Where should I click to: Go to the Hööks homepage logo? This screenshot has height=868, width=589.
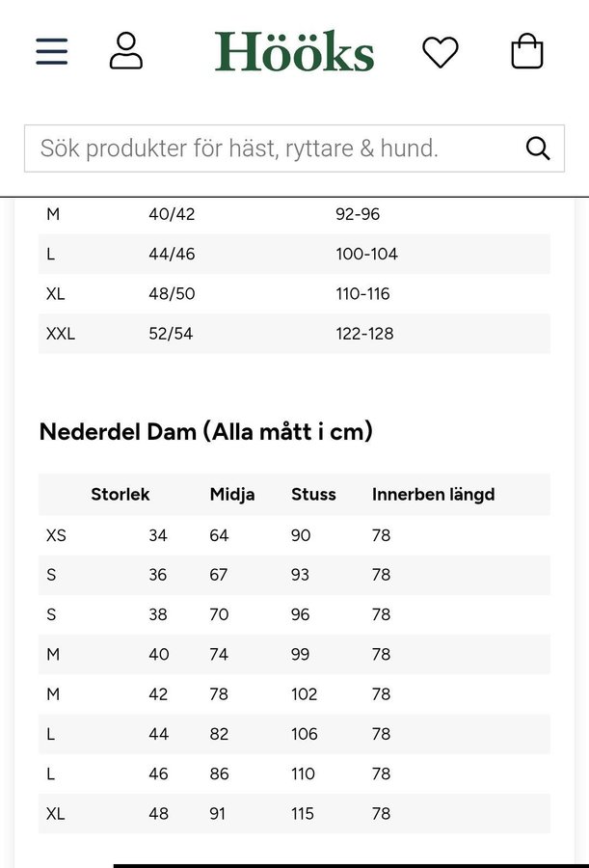[x=294, y=51]
